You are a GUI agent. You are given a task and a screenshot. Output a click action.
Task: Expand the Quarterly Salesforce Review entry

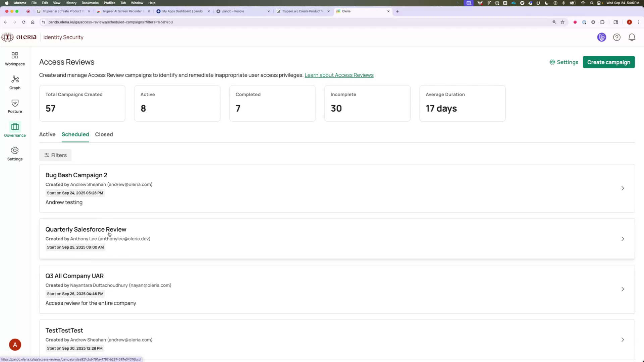[x=623, y=239]
